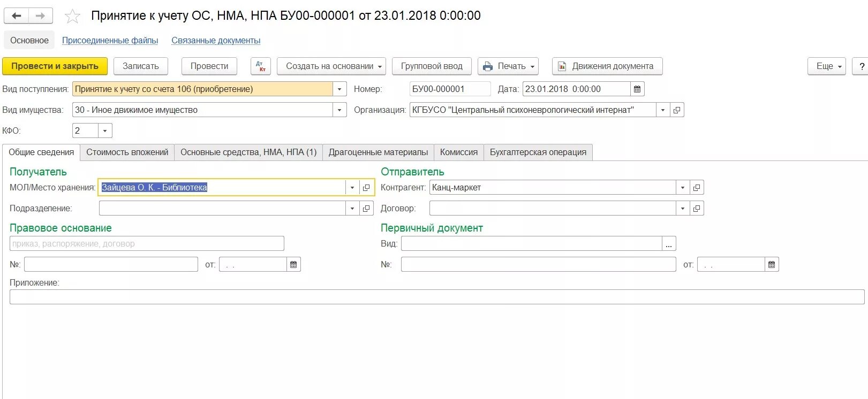Open Еще menu
Screen dimensions: 868x399
(x=827, y=66)
